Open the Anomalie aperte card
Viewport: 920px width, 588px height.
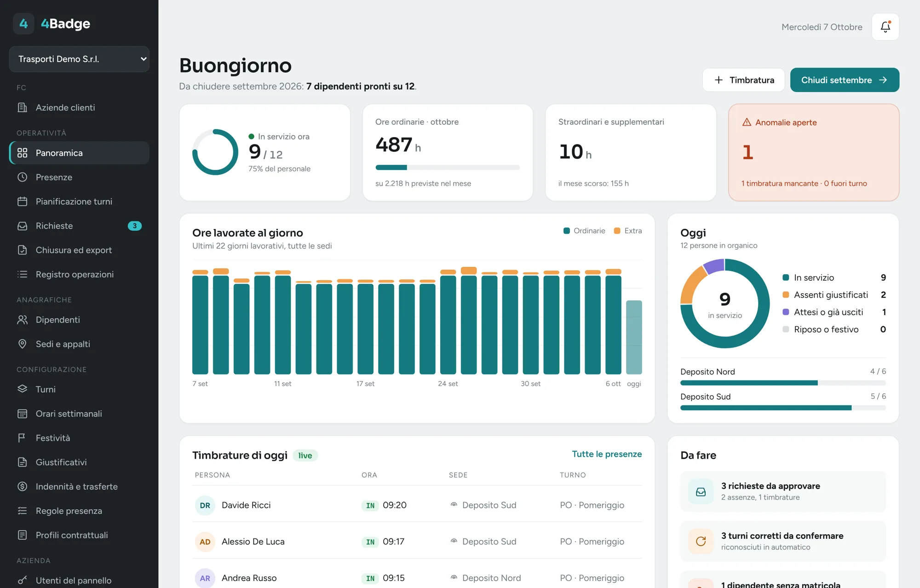814,152
